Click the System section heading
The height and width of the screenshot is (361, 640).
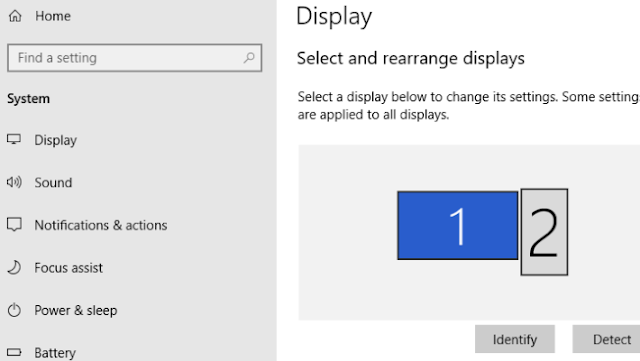[29, 98]
